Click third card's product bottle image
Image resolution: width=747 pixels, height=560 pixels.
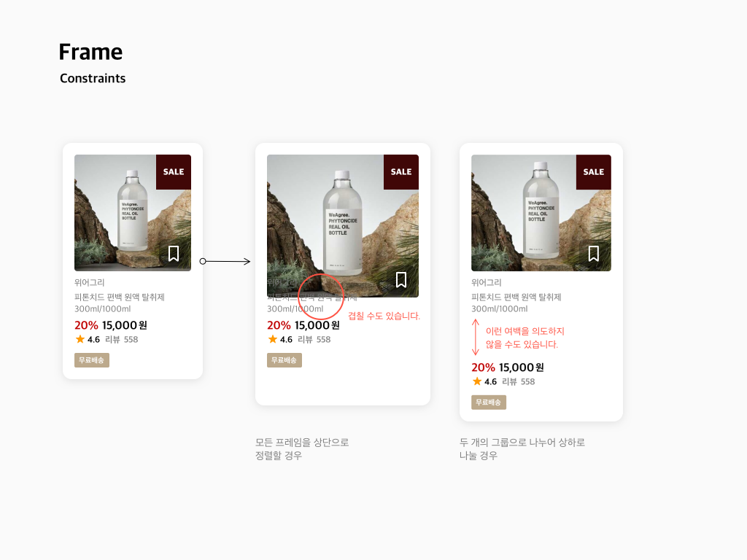pos(541,213)
